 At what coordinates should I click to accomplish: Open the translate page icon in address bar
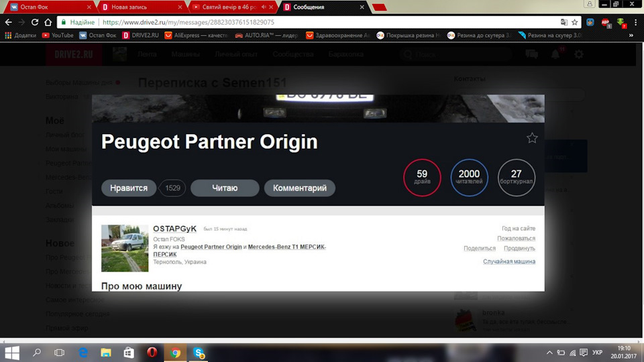click(x=564, y=22)
